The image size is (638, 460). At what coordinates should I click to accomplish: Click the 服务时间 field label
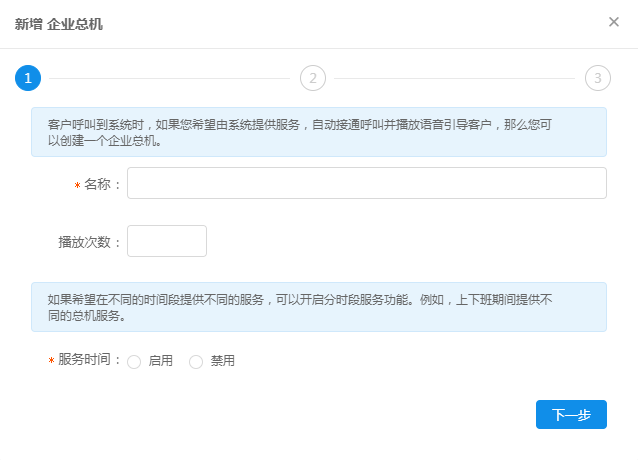click(89, 360)
